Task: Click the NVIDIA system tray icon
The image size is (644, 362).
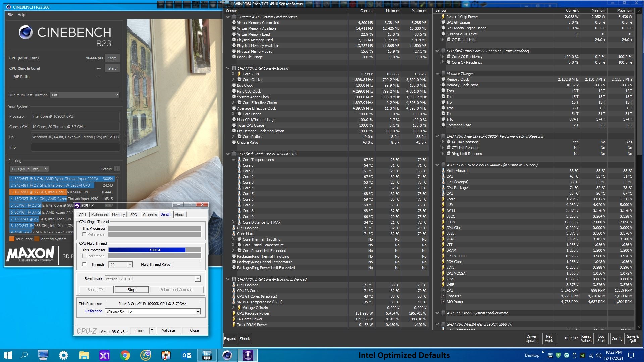Action: (583, 355)
